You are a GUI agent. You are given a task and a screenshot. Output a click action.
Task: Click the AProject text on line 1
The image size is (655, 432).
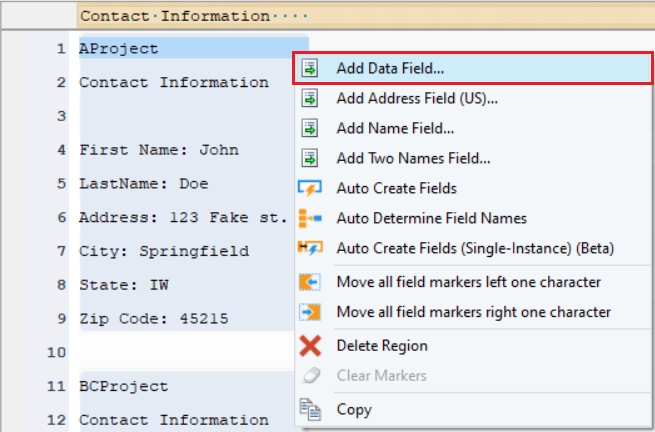point(119,49)
